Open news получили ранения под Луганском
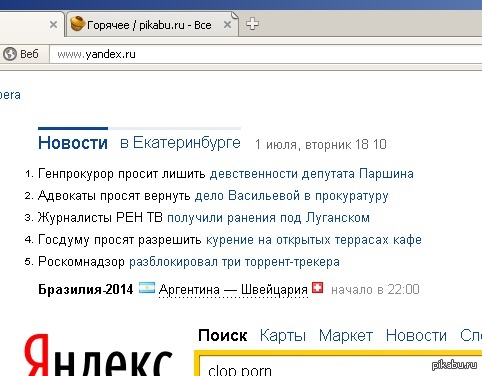The image size is (482, 376). pos(268,218)
